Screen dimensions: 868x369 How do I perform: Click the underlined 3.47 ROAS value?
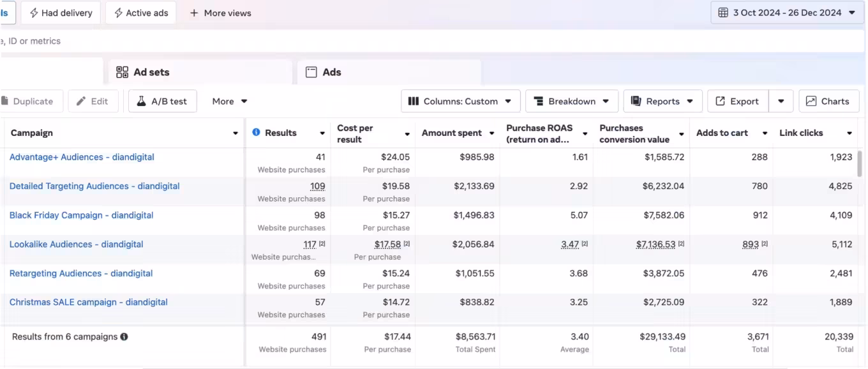(570, 245)
